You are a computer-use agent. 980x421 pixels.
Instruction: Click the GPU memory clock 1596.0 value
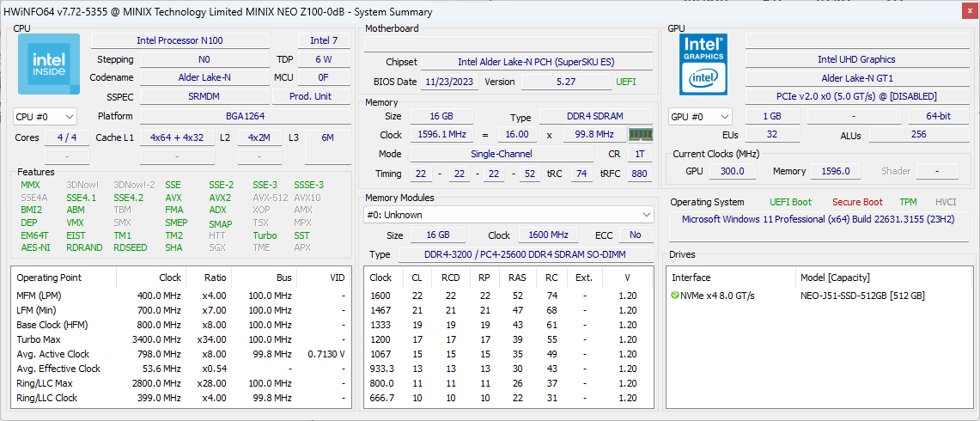point(837,171)
